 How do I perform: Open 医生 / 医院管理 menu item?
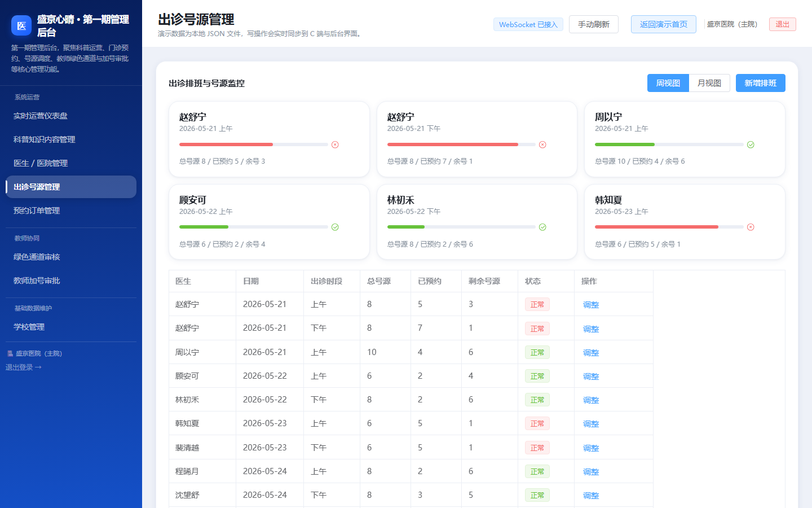point(71,163)
